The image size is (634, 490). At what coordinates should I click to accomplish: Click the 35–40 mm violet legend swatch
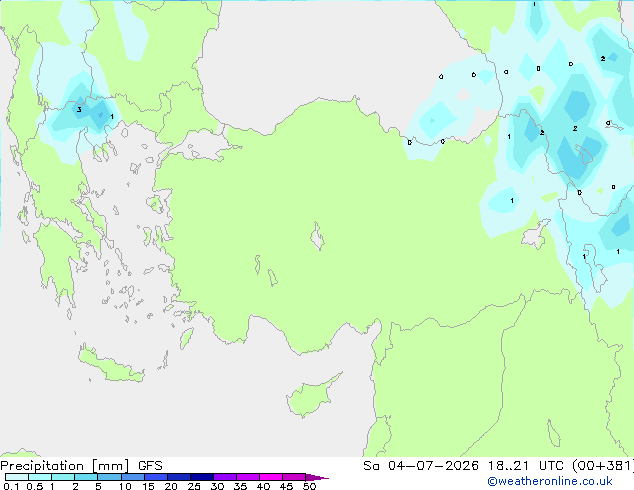pyautogui.click(x=248, y=477)
